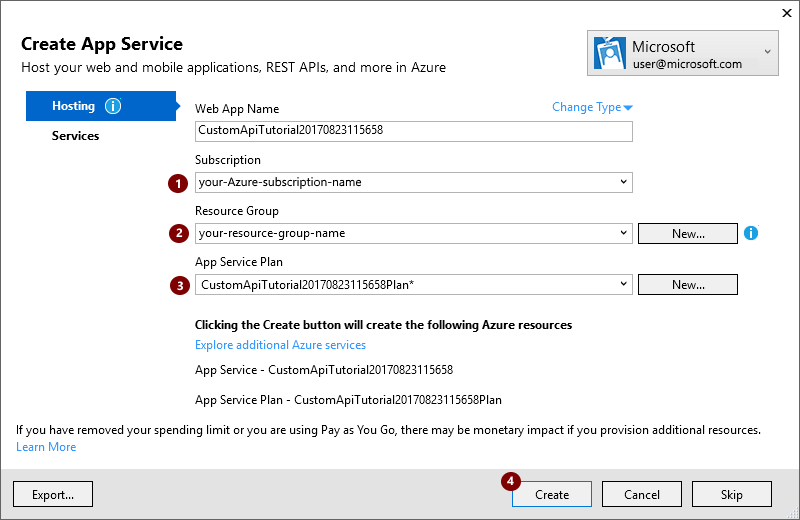
Task: Click the blue info icon beside Resource Group
Action: [x=751, y=233]
